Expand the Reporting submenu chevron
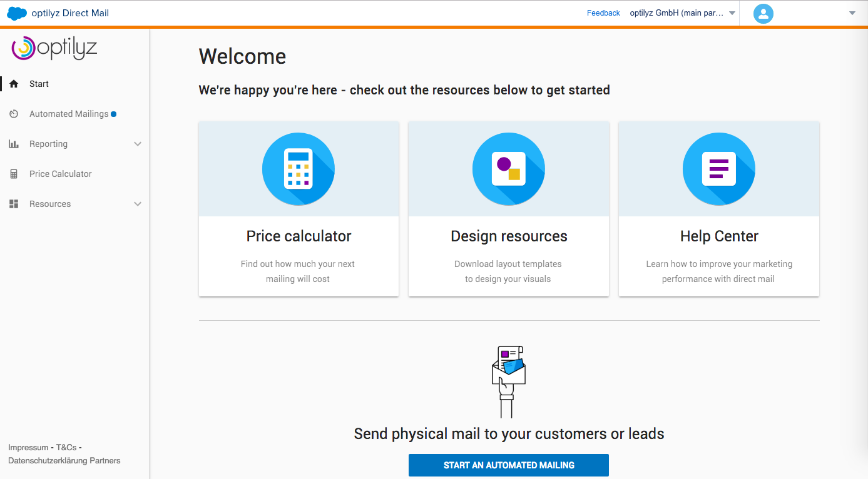This screenshot has width=868, height=479. [x=138, y=144]
